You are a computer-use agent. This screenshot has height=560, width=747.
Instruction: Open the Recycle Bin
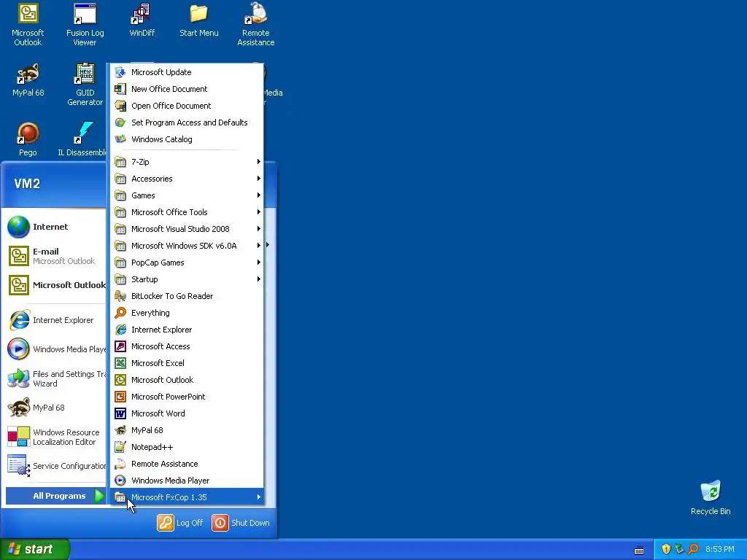point(711,498)
